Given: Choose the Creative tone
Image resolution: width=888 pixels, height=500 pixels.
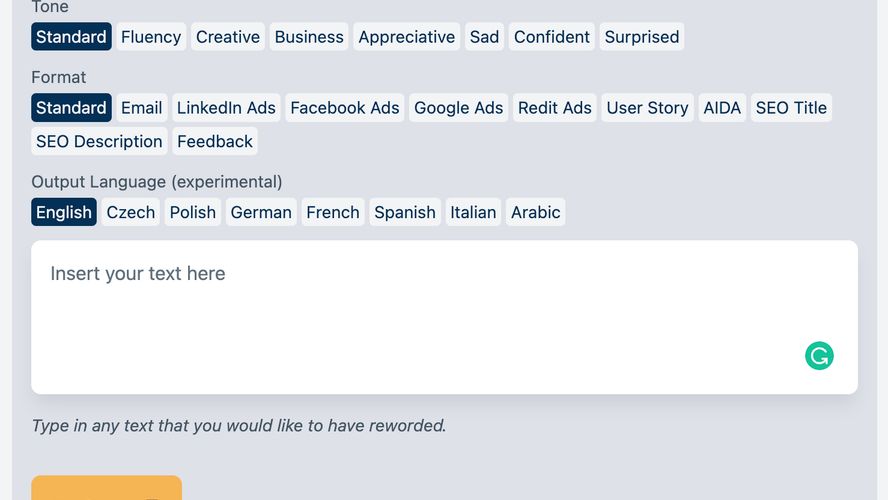Looking at the screenshot, I should (x=228, y=37).
